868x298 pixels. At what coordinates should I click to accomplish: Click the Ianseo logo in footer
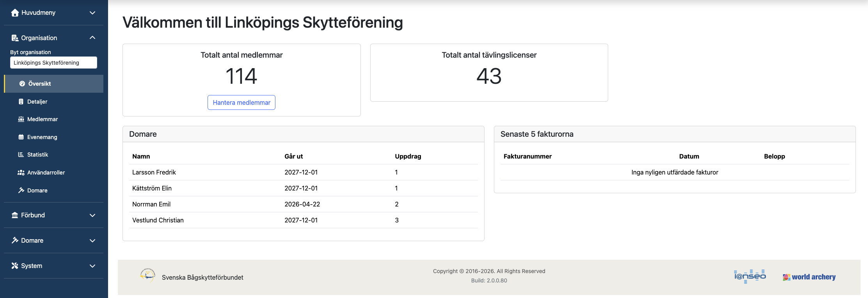tap(750, 276)
